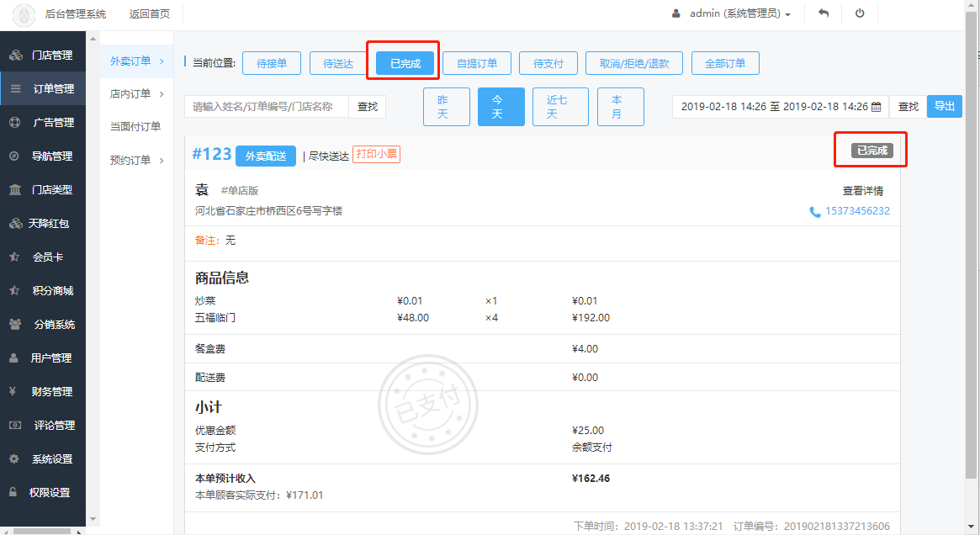Click the 系统设置 gear icon

[x=14, y=458]
